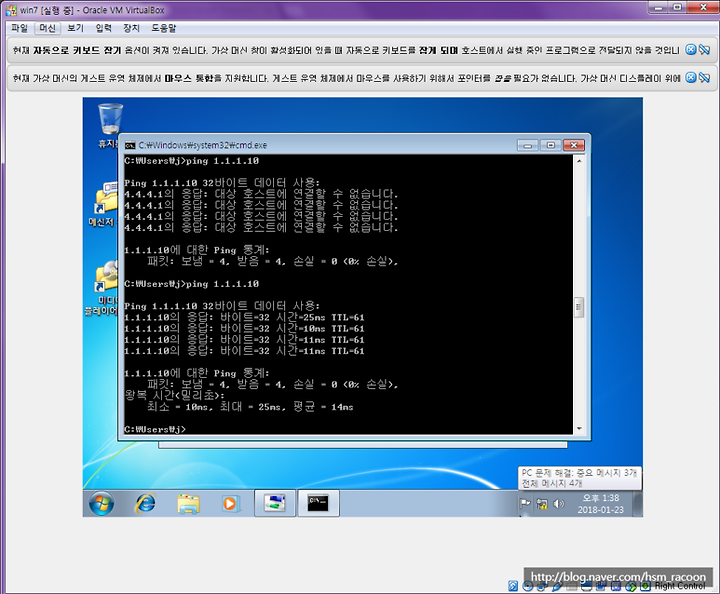Click the last C:\Users\j> prompt line

[155, 429]
